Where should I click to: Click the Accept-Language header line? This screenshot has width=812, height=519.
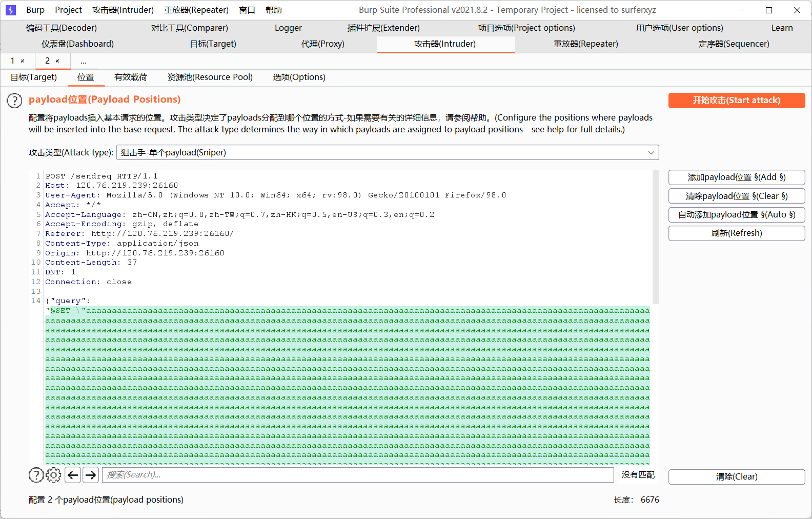(239, 214)
